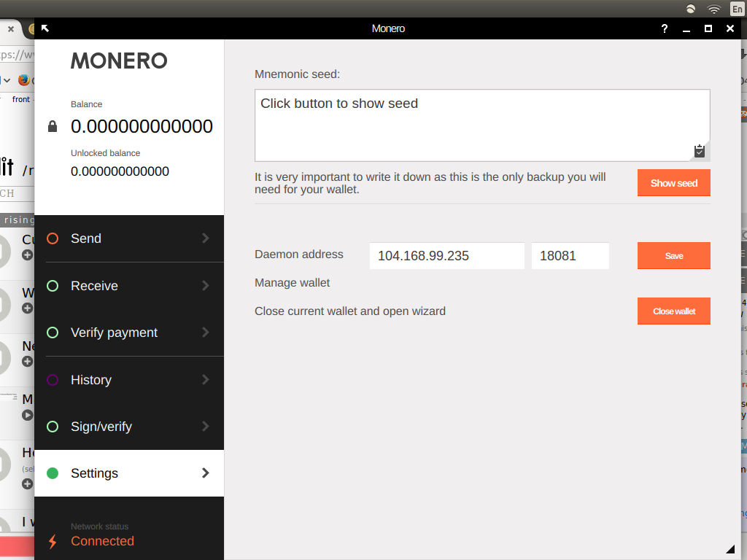747x560 pixels.
Task: Click the chevron arrow next to Receive
Action: pos(205,285)
